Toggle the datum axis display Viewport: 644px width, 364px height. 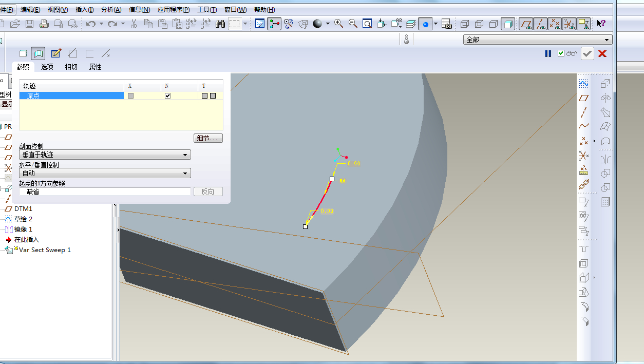[540, 24]
